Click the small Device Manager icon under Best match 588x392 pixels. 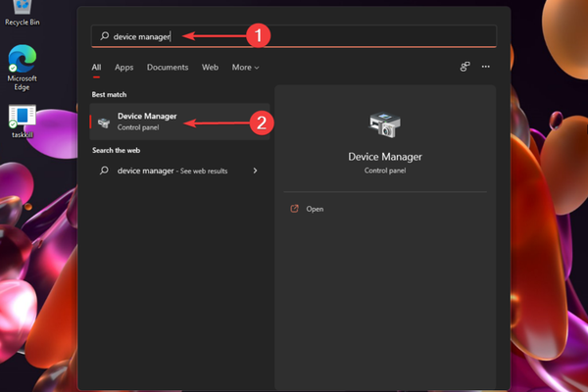[x=104, y=122]
